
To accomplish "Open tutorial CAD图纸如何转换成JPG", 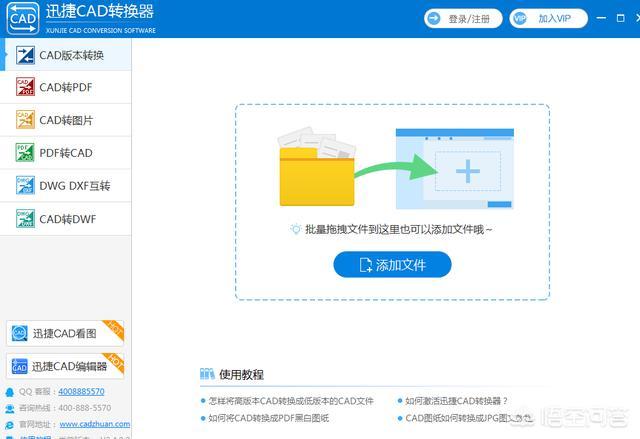I will tap(469, 418).
